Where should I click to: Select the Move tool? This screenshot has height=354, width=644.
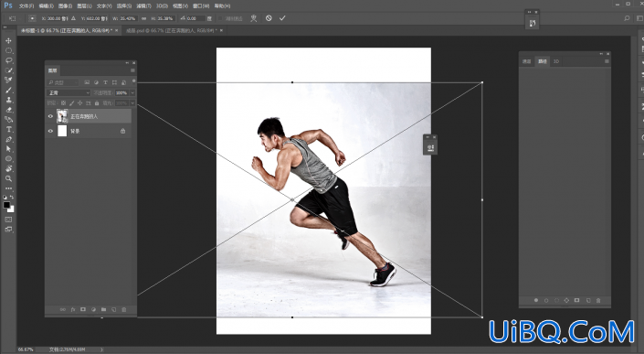(x=8, y=40)
